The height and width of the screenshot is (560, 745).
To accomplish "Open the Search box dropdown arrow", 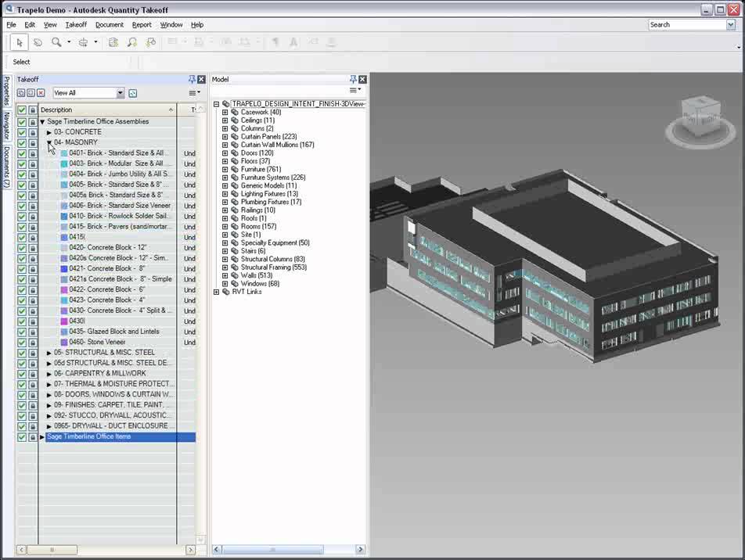I will pos(731,25).
